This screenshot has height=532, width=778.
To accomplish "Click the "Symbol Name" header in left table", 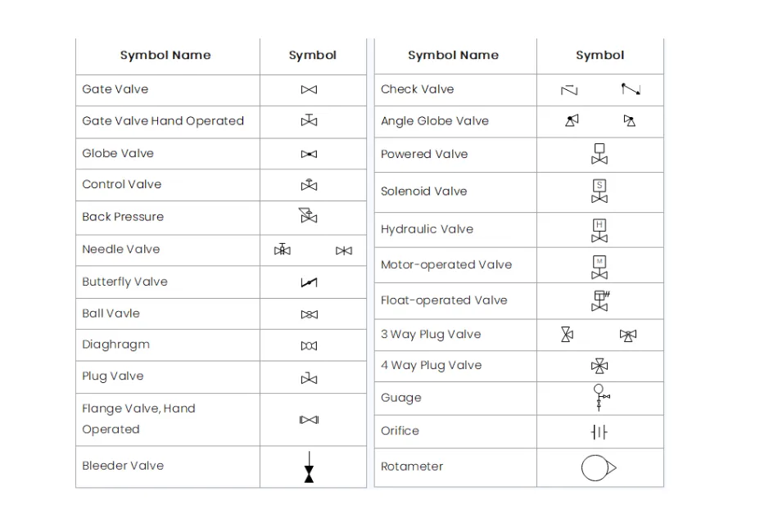I will [165, 56].
